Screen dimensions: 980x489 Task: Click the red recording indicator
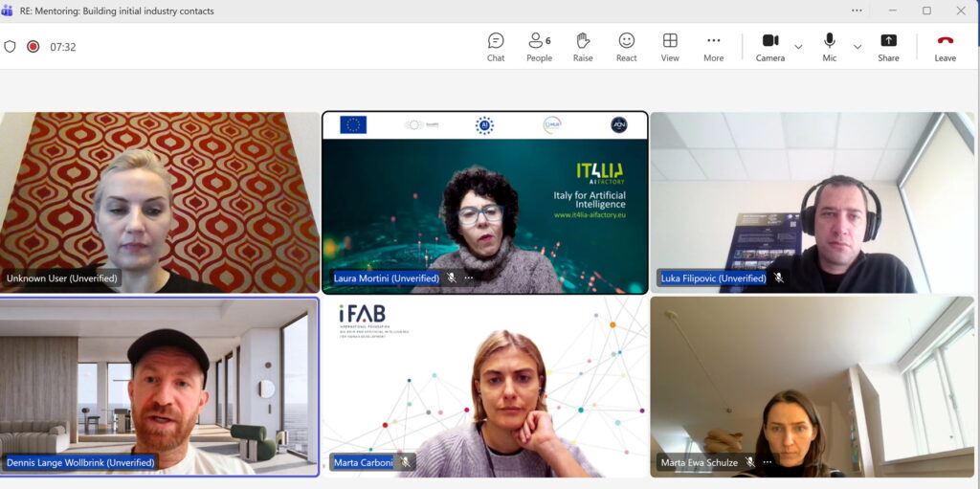tap(33, 46)
